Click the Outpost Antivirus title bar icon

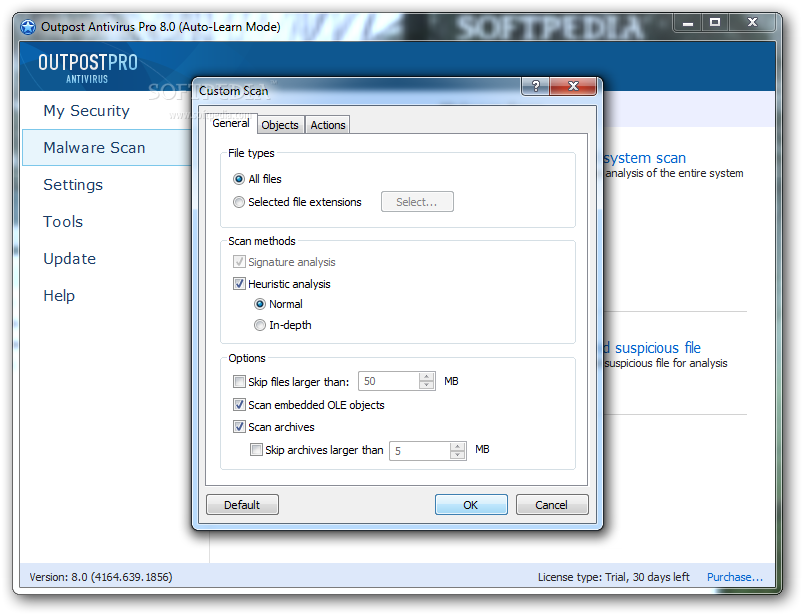28,27
